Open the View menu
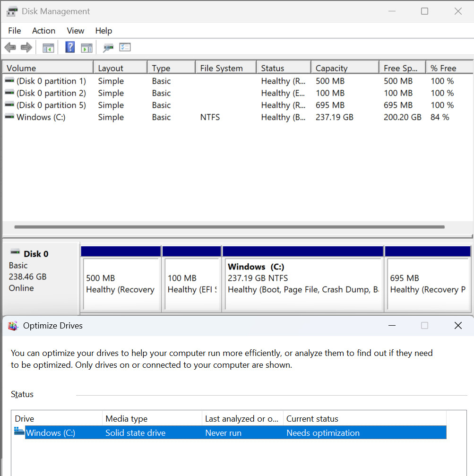Image resolution: width=474 pixels, height=476 pixels. [x=75, y=31]
